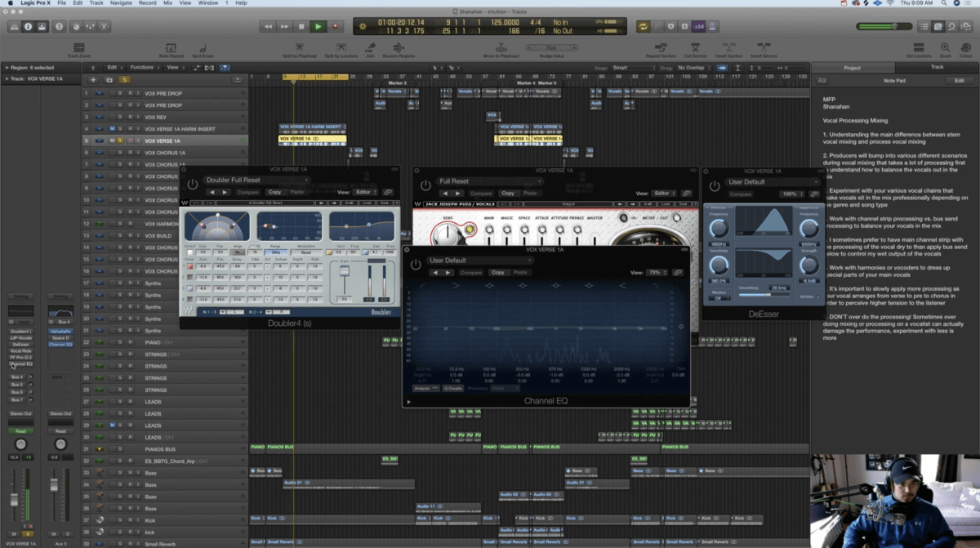Toggle the Doubler plugin power button
The image size is (980, 548).
193,185
